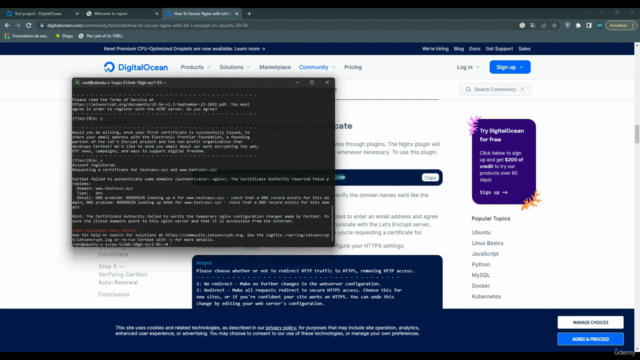Go back to the previous page in browser
640x360 pixels.
[x=7, y=25]
